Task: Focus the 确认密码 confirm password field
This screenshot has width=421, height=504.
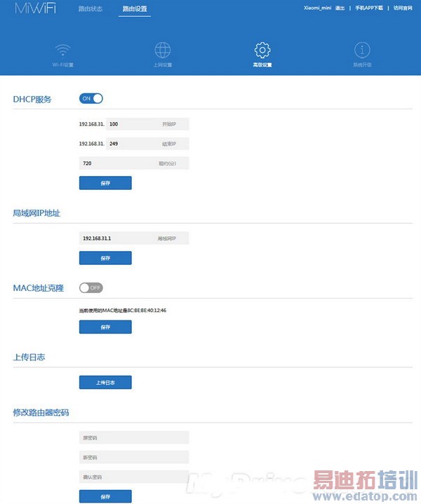Action: point(134,477)
